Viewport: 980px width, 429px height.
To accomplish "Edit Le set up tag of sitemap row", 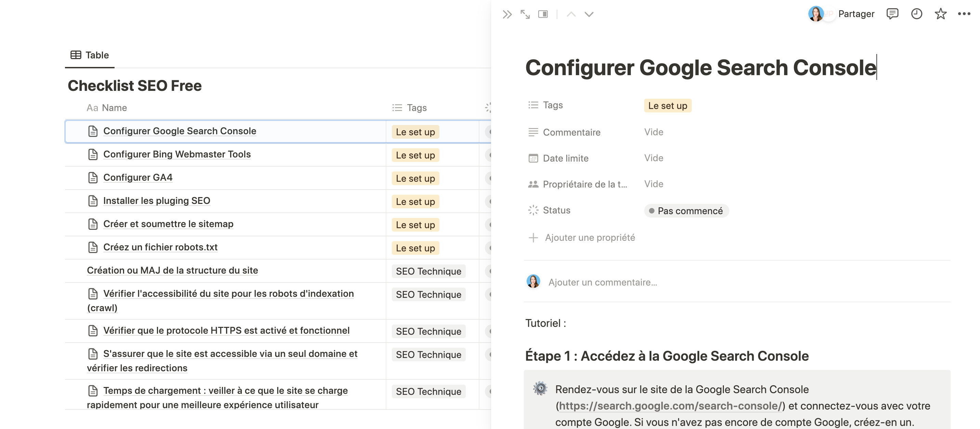I will (x=415, y=224).
